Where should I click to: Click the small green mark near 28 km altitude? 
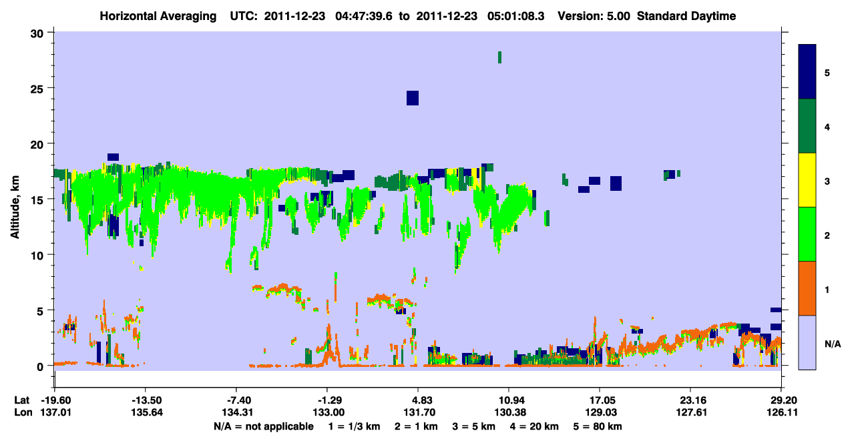[x=499, y=57]
